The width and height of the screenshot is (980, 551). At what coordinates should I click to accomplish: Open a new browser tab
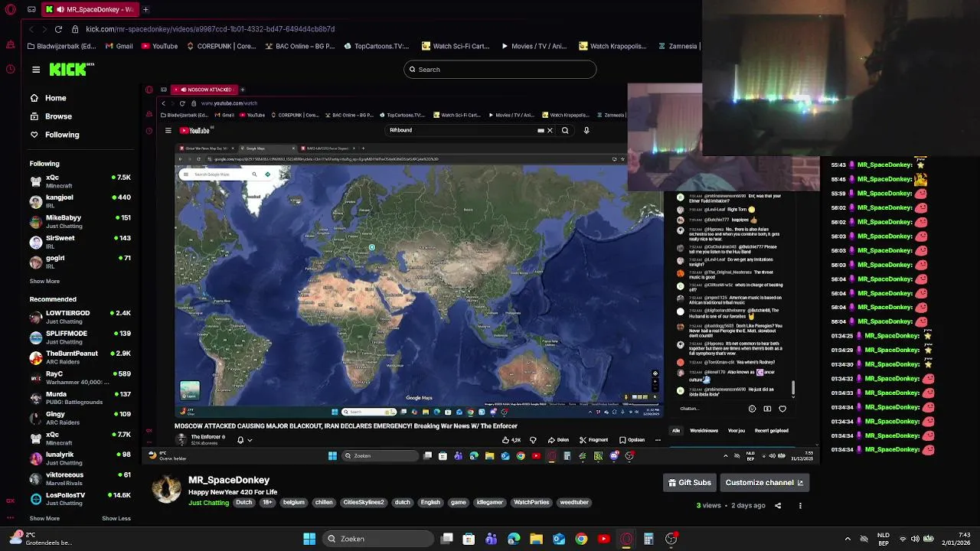point(145,10)
